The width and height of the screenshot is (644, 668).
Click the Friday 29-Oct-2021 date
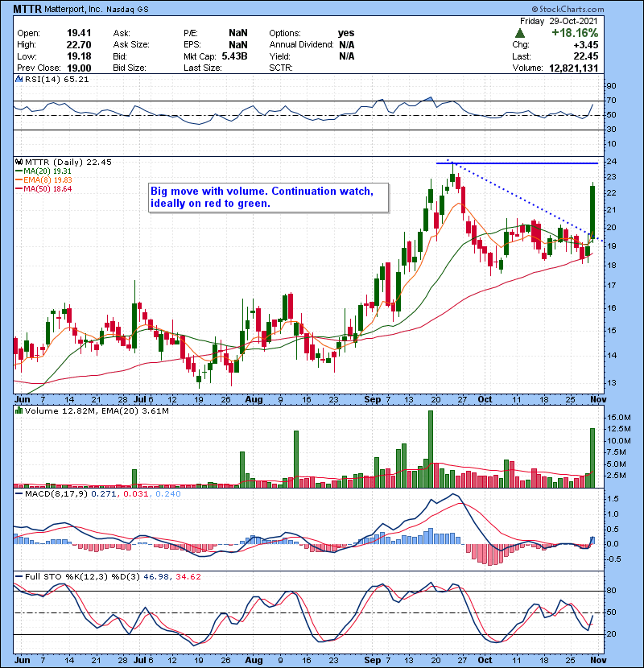coord(559,21)
